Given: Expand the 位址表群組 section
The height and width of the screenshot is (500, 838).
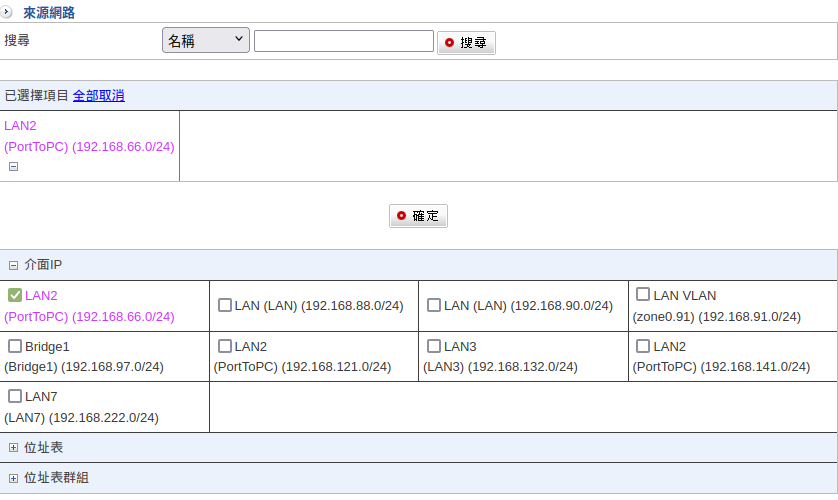Looking at the screenshot, I should (x=14, y=478).
